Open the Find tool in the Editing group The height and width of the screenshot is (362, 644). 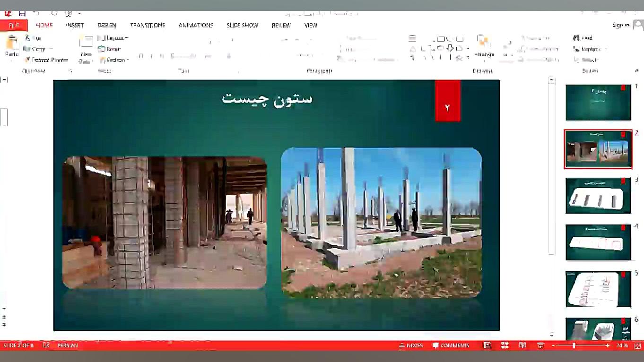coord(583,38)
